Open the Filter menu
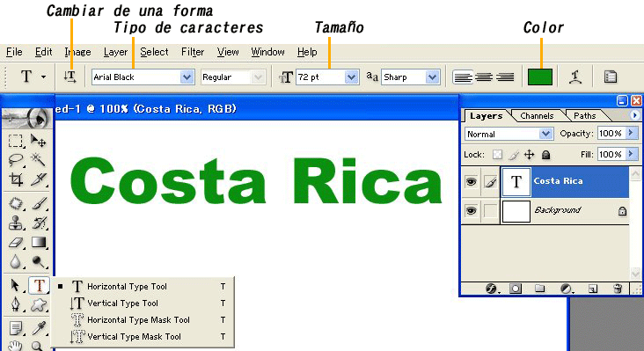Viewport: 644px width, 351px height. pyautogui.click(x=193, y=52)
